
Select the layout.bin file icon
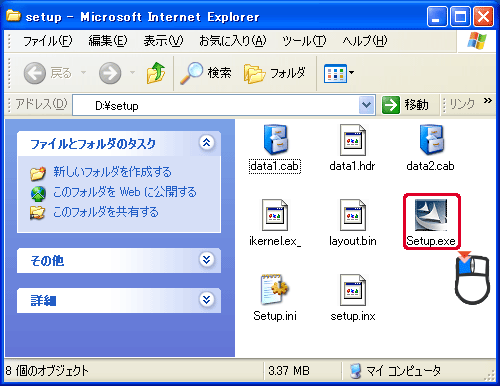(352, 215)
